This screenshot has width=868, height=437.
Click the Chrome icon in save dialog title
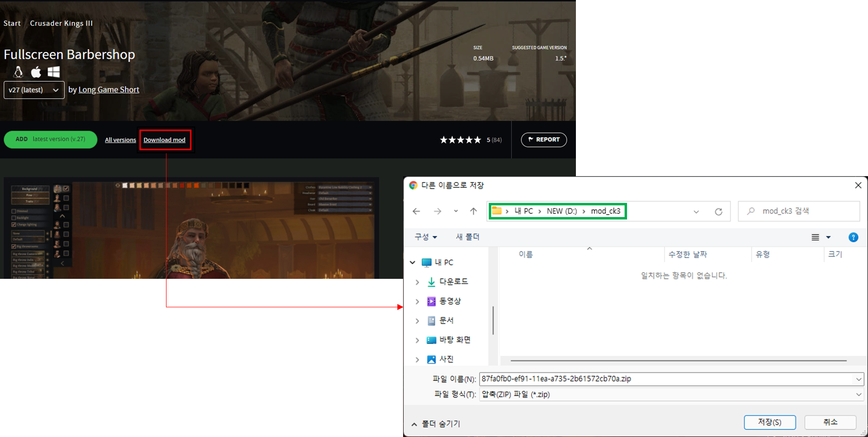click(413, 185)
